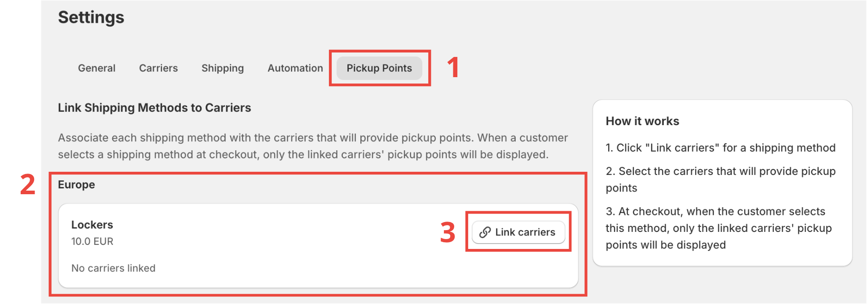Select the Carriers tab
The height and width of the screenshot is (305, 868).
[158, 68]
